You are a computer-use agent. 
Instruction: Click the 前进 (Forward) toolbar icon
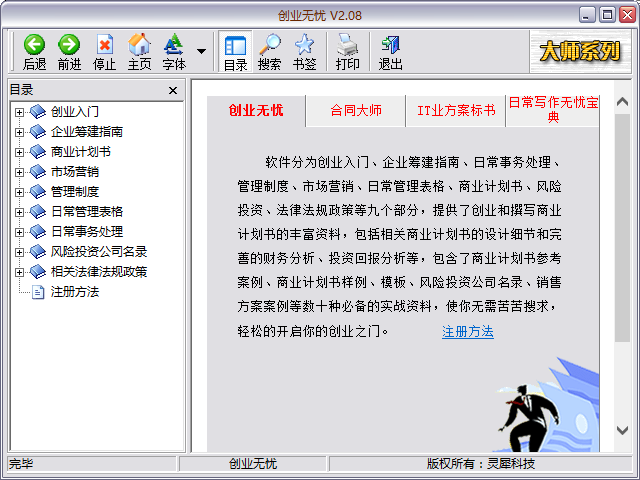pyautogui.click(x=69, y=51)
